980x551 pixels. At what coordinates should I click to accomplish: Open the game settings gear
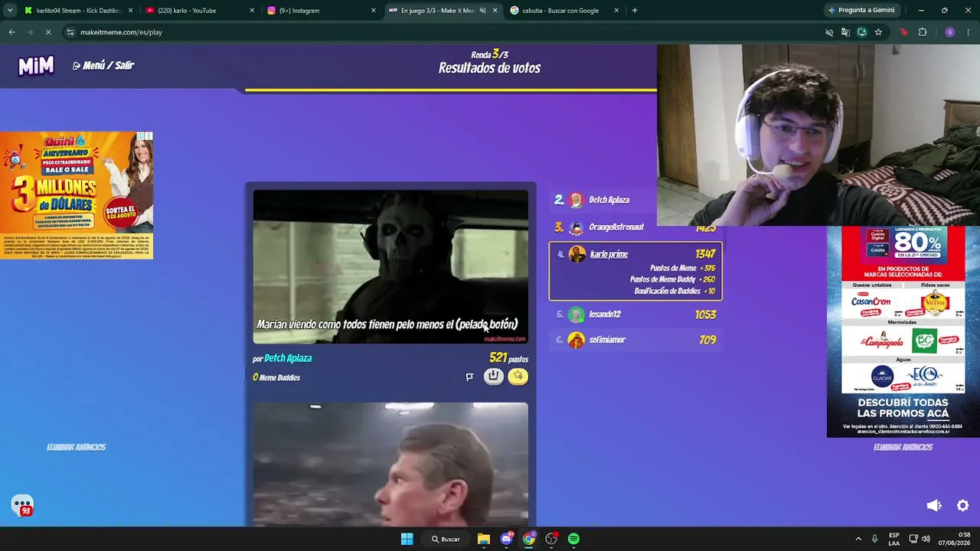pos(963,505)
